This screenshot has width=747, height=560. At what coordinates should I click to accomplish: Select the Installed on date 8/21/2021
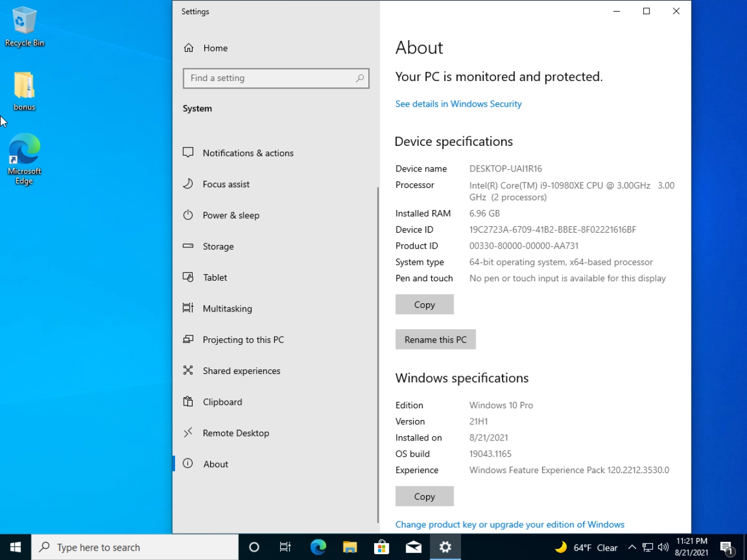tap(488, 437)
